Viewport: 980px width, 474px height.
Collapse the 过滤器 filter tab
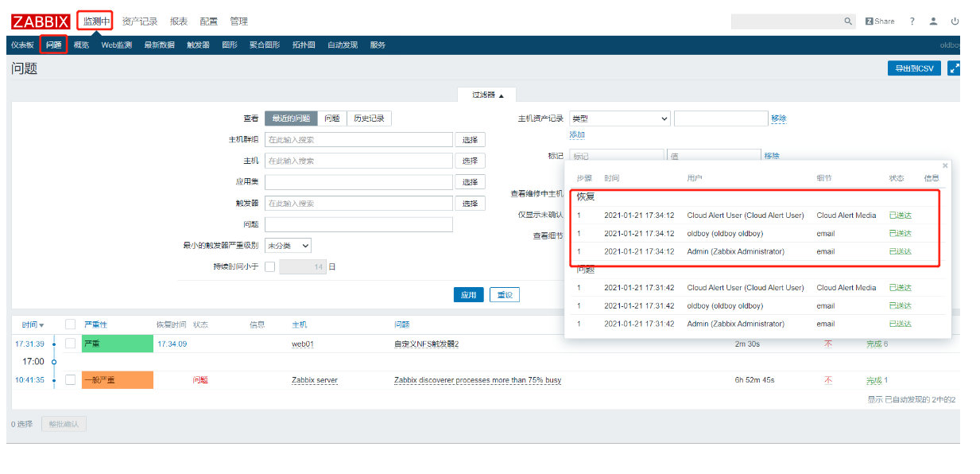tap(487, 95)
